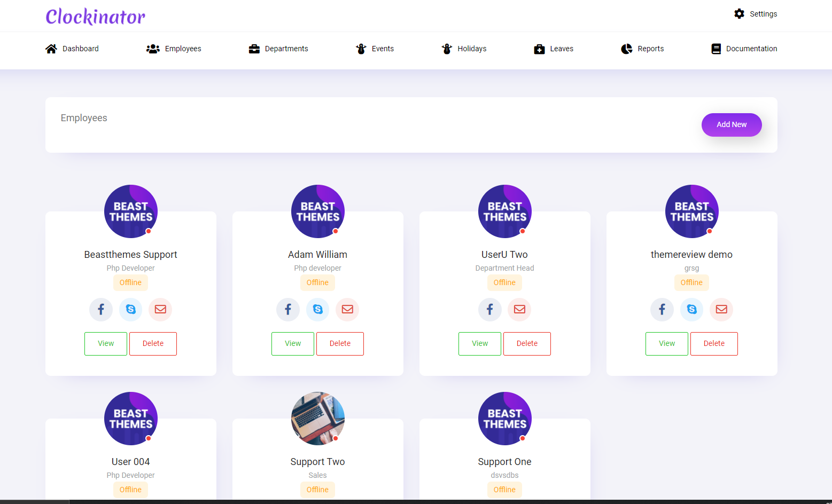The height and width of the screenshot is (504, 832).
Task: Open Beastthemes Support's Facebook icon
Action: (101, 309)
